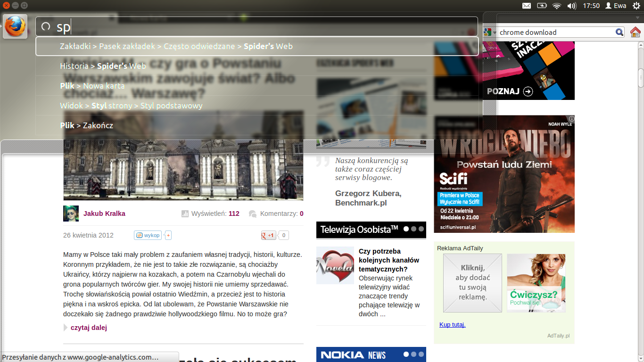Click the magnifier in the Firefox search box
The image size is (644, 362).
(619, 32)
